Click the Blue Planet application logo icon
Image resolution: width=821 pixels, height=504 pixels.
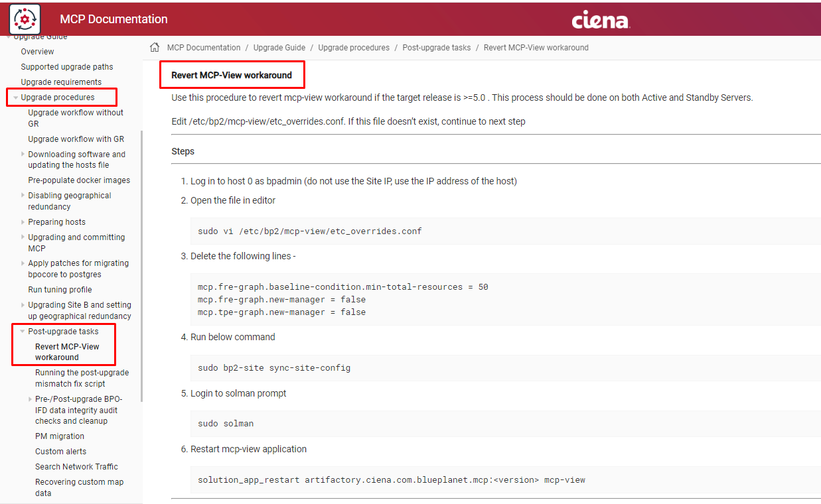click(25, 19)
